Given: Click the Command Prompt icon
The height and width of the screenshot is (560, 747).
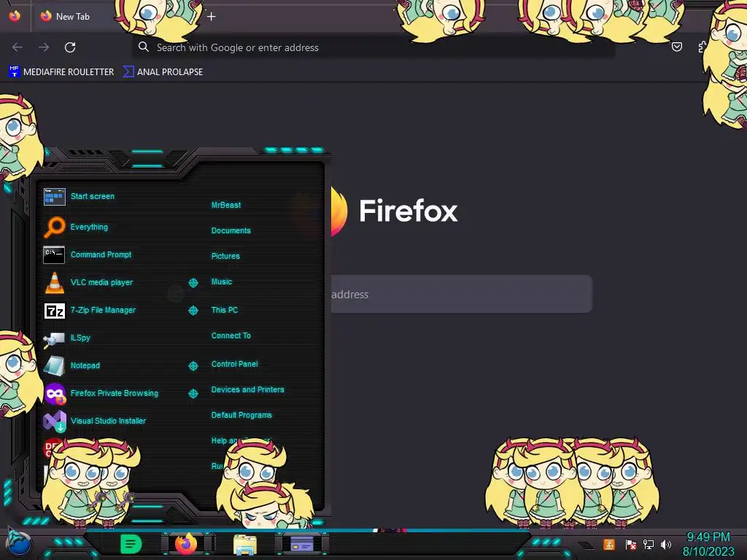Looking at the screenshot, I should tap(54, 254).
